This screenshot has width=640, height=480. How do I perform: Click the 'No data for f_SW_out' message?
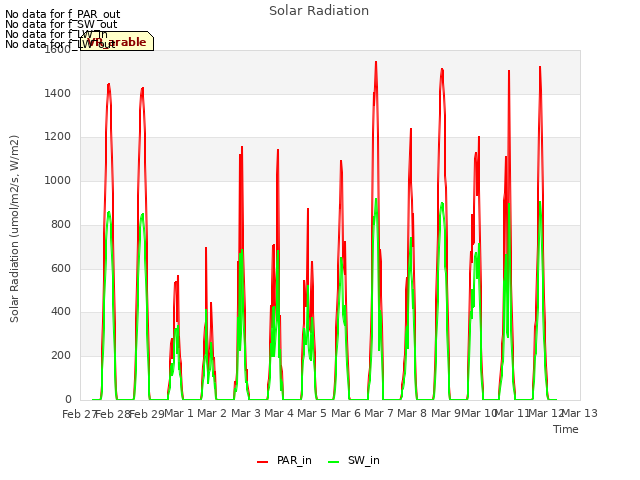click(x=61, y=24)
